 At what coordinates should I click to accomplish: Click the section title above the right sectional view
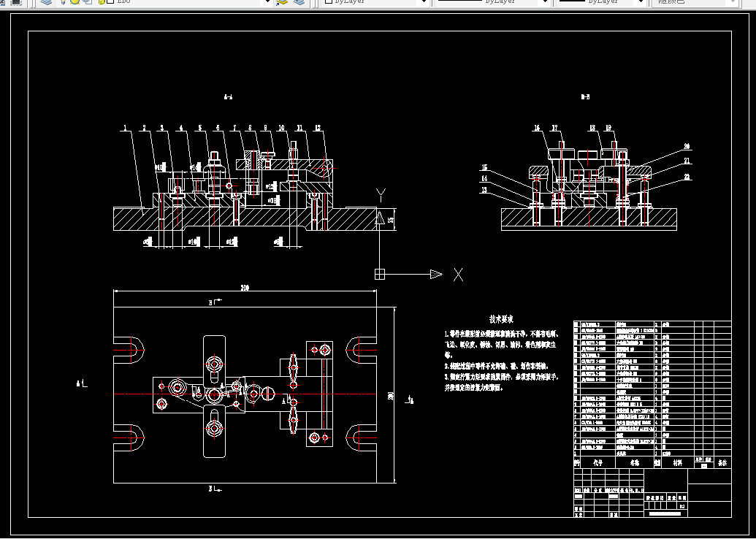coord(585,97)
